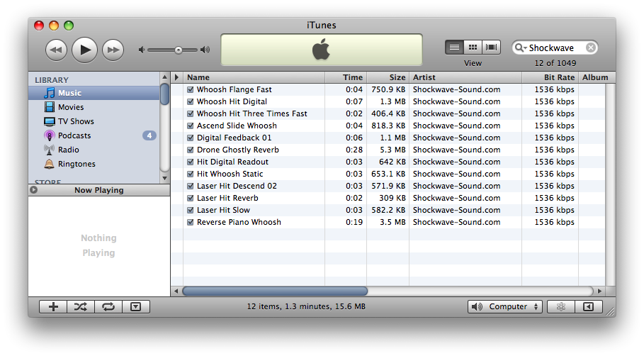This screenshot has width=644, height=356.
Task: Skip to the next track
Action: click(113, 50)
